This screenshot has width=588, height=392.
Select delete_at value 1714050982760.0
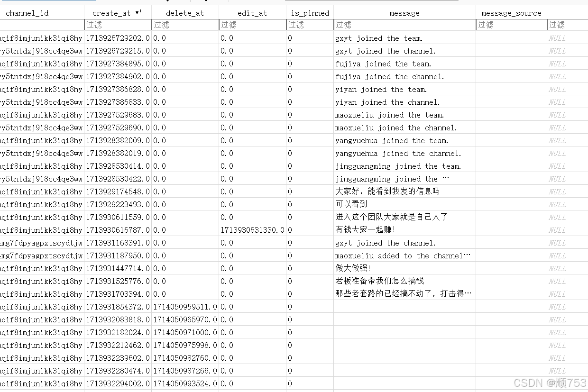pyautogui.click(x=185, y=358)
